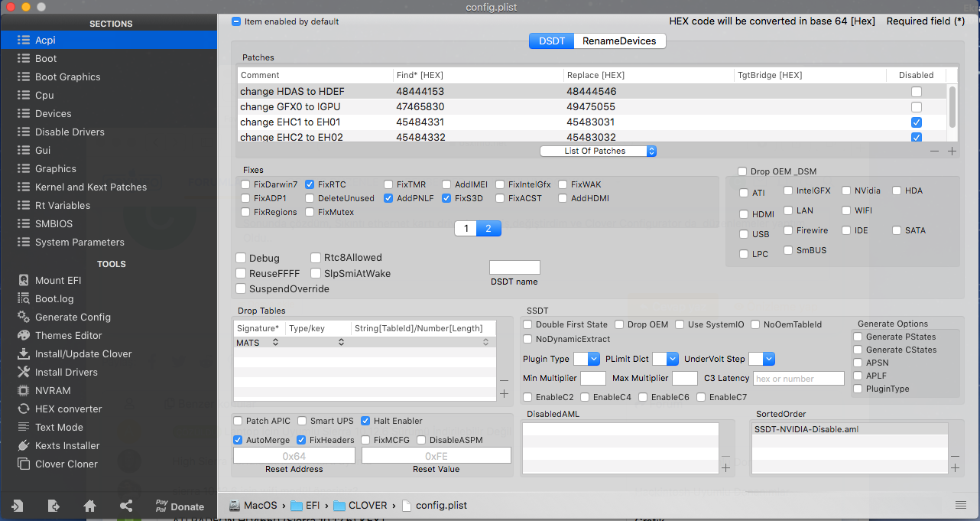Image resolution: width=980 pixels, height=521 pixels.
Task: Click the home icon in bottom toolbar
Action: click(89, 506)
